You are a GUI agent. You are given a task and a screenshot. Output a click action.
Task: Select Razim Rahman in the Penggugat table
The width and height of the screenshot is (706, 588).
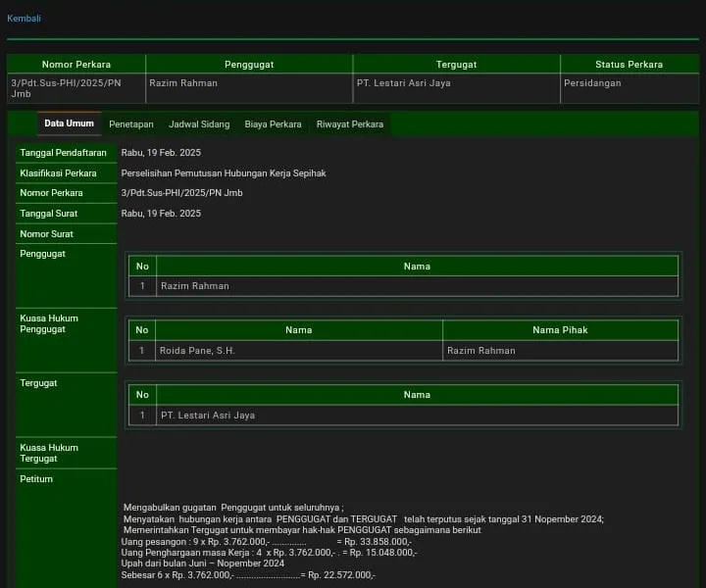(x=195, y=286)
